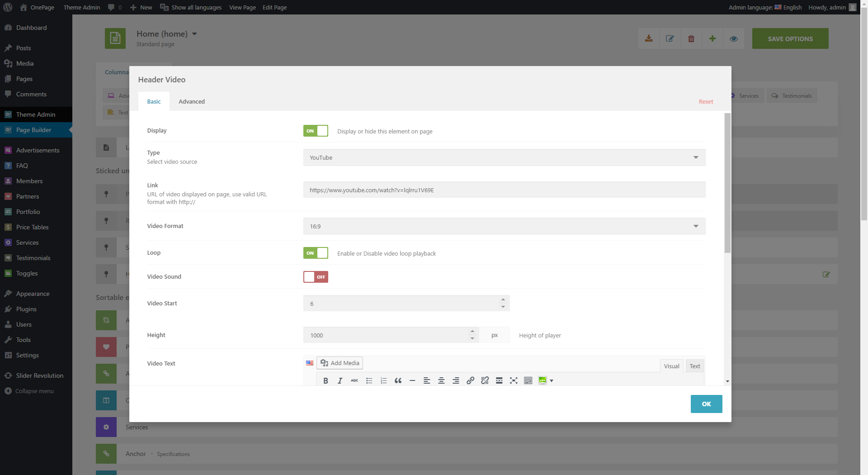Align text left in editor toolbar
This screenshot has width=868, height=475.
pos(427,380)
